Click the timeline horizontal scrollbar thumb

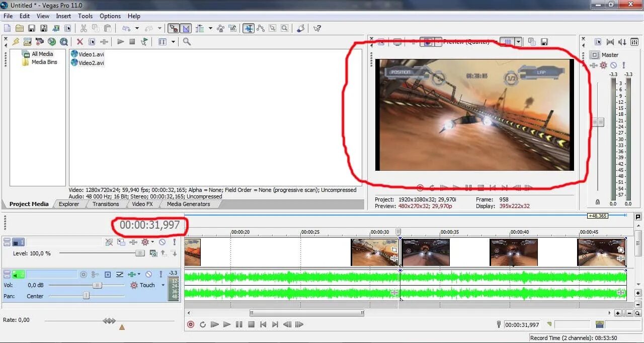(306, 313)
